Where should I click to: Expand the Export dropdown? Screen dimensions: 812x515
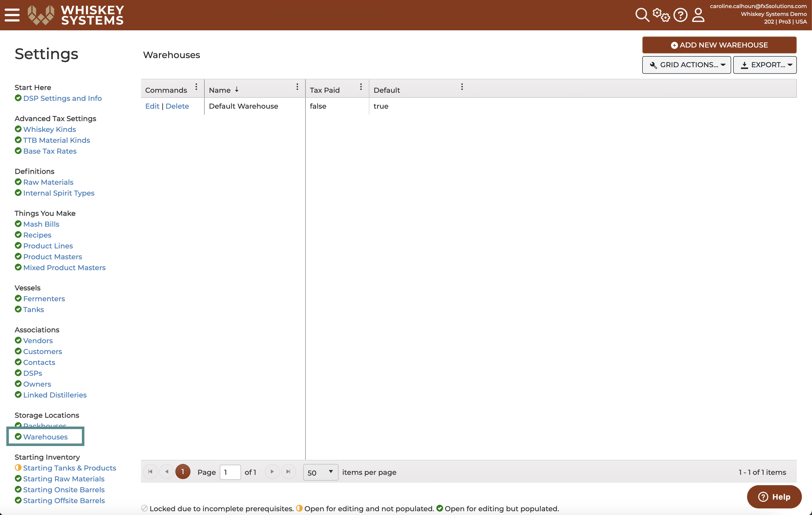point(765,65)
